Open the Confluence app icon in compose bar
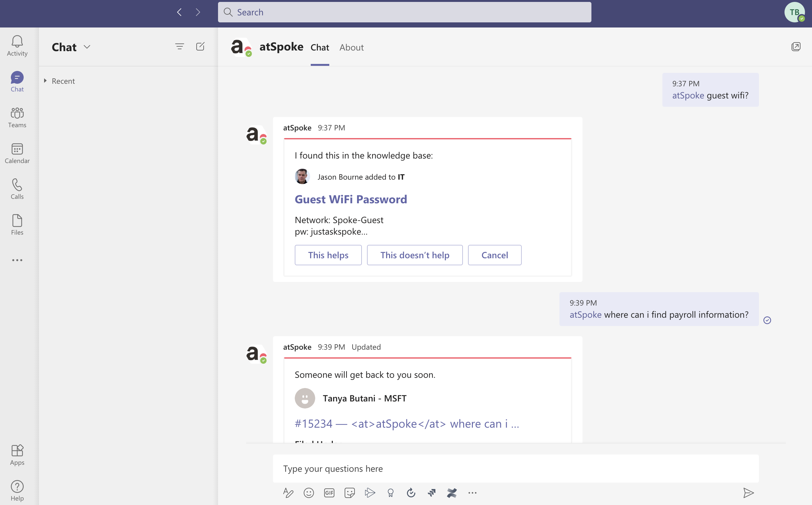The image size is (812, 505). coord(452,493)
